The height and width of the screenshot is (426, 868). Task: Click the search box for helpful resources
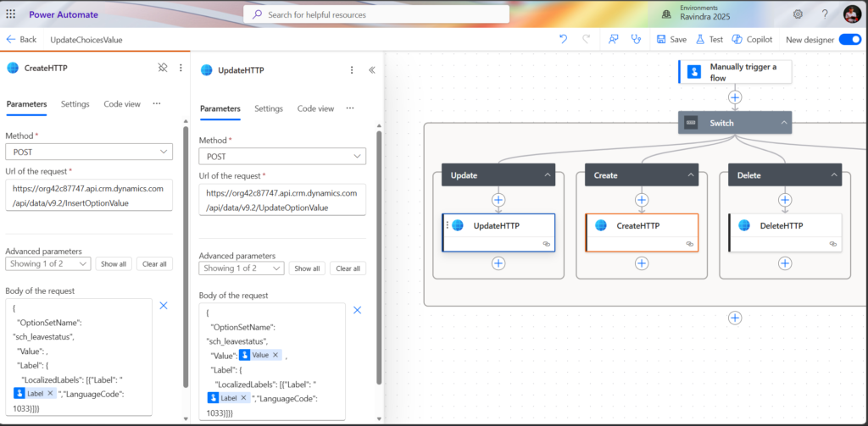click(376, 14)
